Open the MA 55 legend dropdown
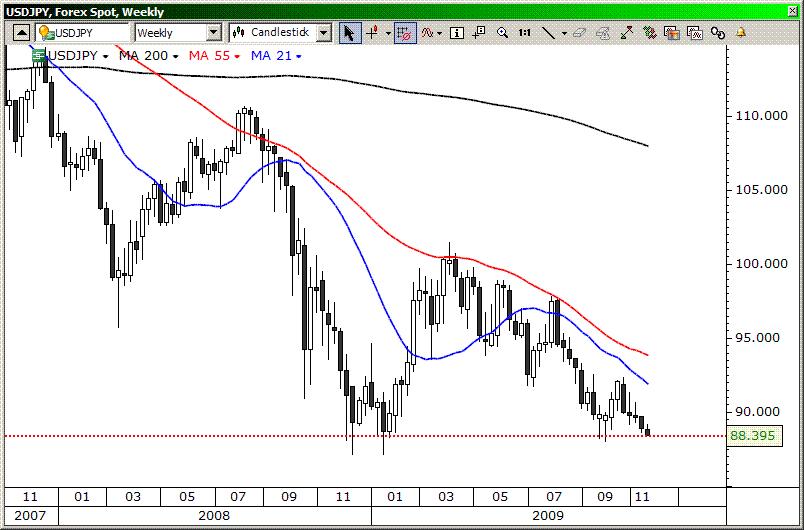 point(237,56)
